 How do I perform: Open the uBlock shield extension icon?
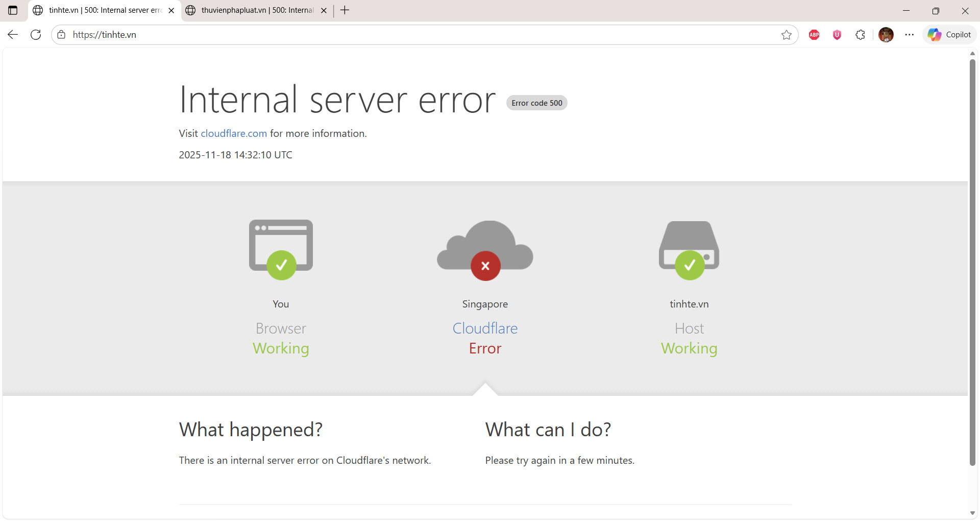coord(837,35)
